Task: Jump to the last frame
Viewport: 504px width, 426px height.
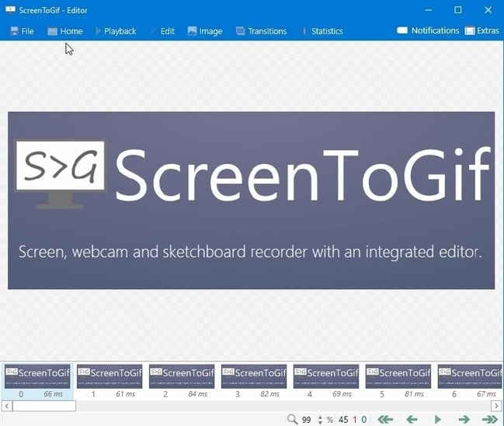Action: coord(490,419)
